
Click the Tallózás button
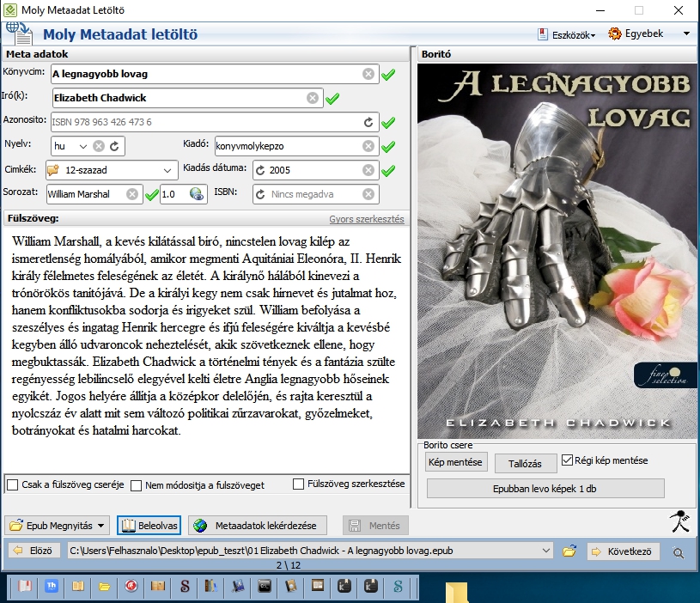(x=525, y=464)
